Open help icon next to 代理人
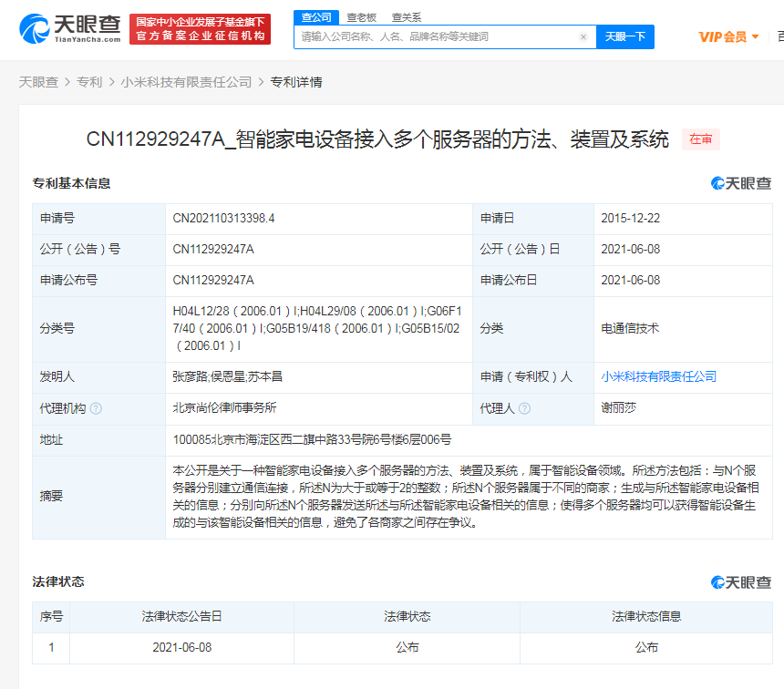784x689 pixels. point(524,408)
